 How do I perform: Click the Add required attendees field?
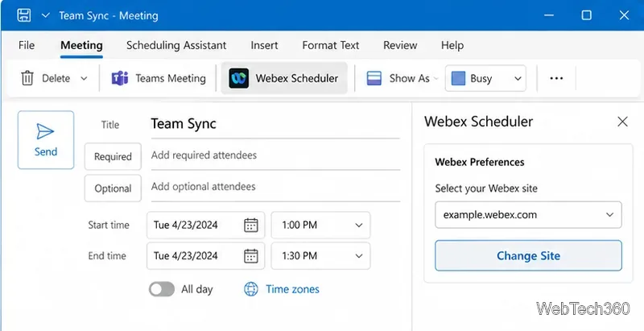point(275,155)
